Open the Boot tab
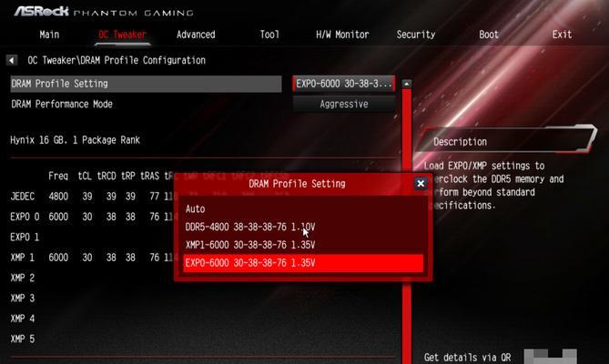609x364 pixels. (489, 35)
